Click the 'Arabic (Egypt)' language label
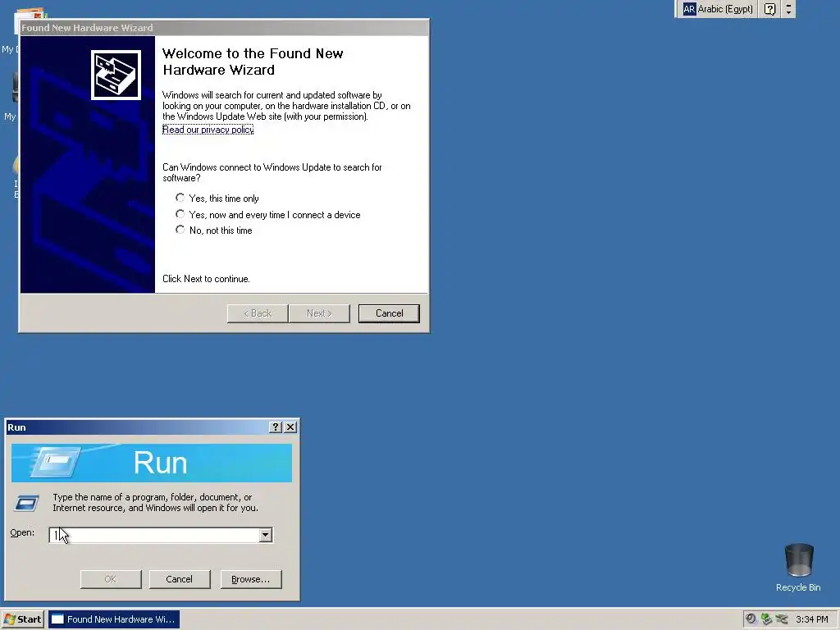Viewport: 840px width, 630px height. click(x=725, y=9)
